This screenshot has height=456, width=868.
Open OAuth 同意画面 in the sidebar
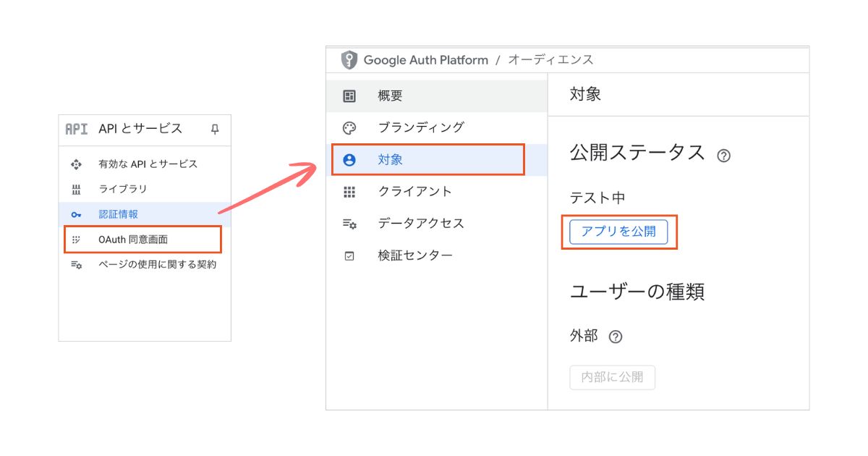pyautogui.click(x=133, y=240)
